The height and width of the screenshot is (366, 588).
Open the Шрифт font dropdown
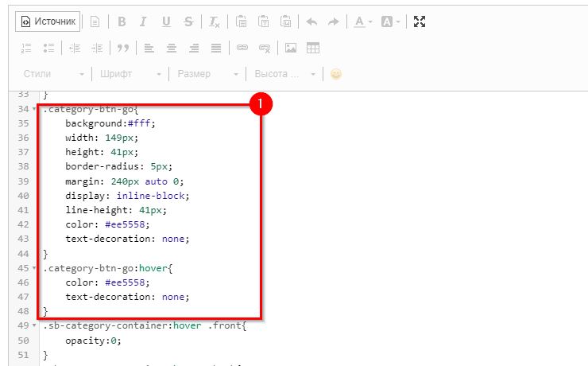click(x=130, y=74)
